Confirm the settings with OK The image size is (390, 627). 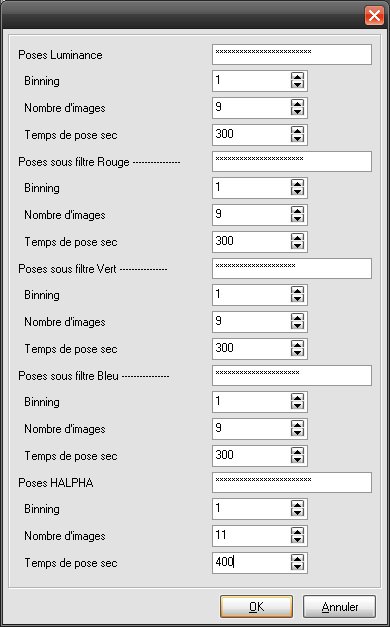pyautogui.click(x=256, y=607)
